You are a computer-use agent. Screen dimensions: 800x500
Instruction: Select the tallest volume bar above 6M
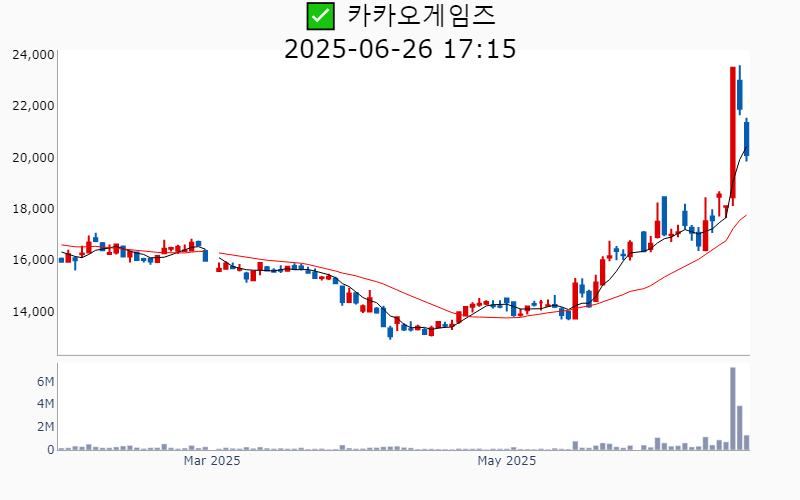point(733,409)
